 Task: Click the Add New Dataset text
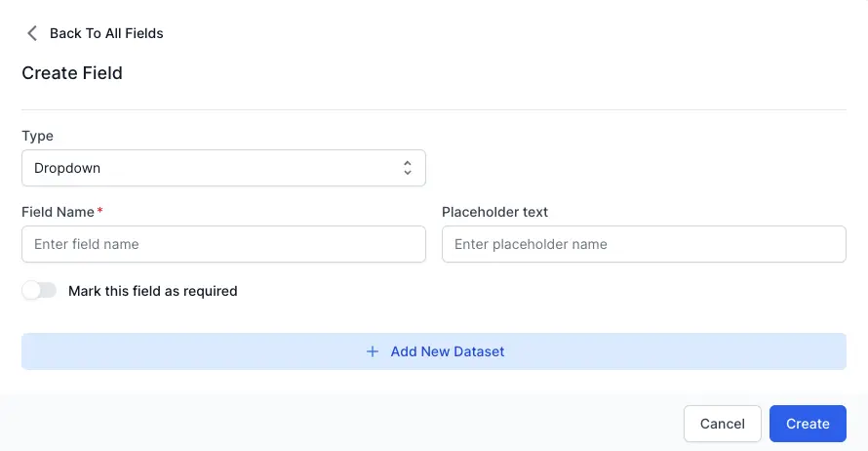(448, 351)
